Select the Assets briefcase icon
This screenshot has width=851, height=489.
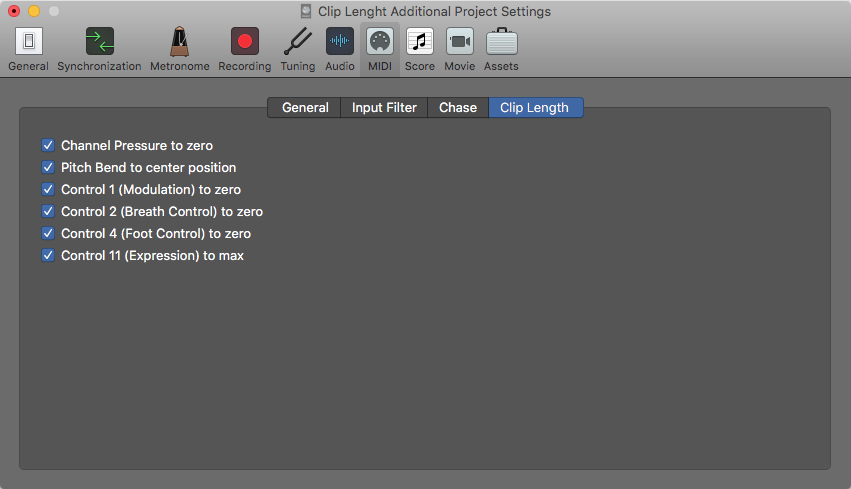click(x=501, y=41)
